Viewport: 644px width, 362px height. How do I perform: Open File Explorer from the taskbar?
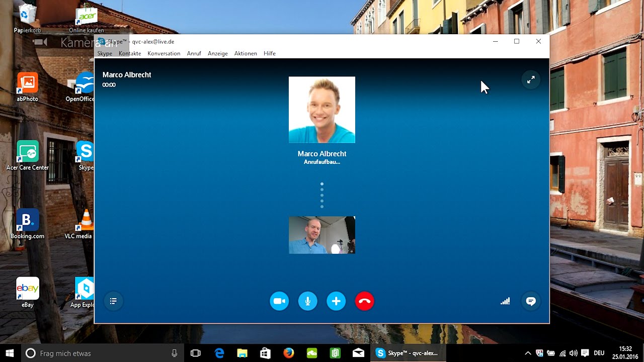[243, 353]
